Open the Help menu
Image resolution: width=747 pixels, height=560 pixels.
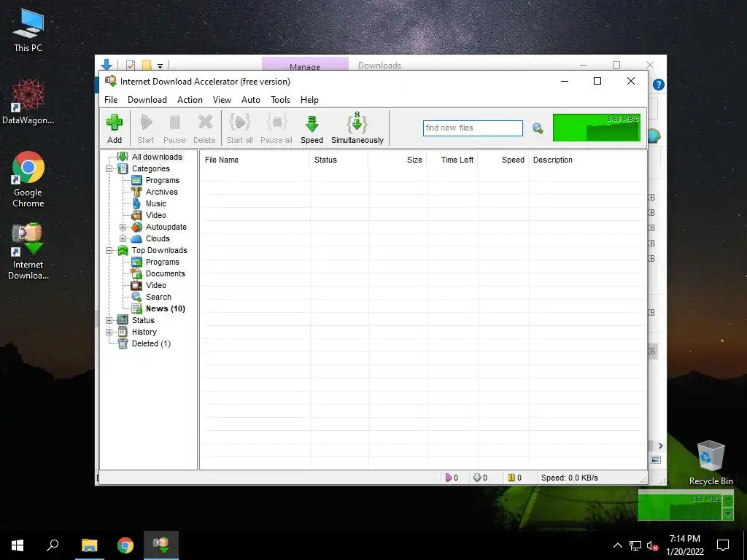pyautogui.click(x=309, y=99)
